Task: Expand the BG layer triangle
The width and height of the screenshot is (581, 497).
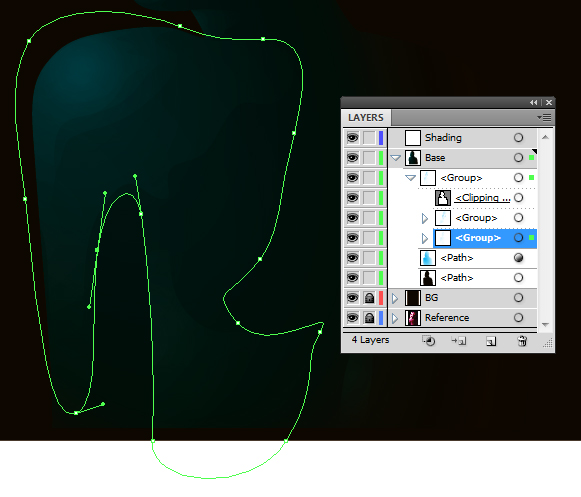Action: 395,298
